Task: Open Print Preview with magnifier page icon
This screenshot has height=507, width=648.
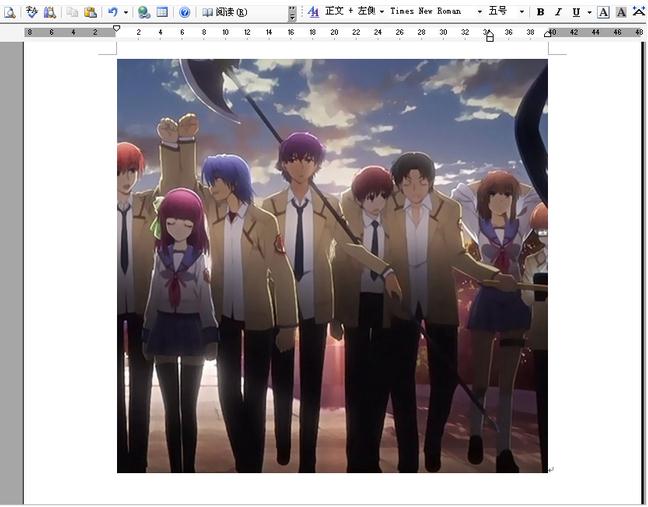Action: click(x=9, y=12)
